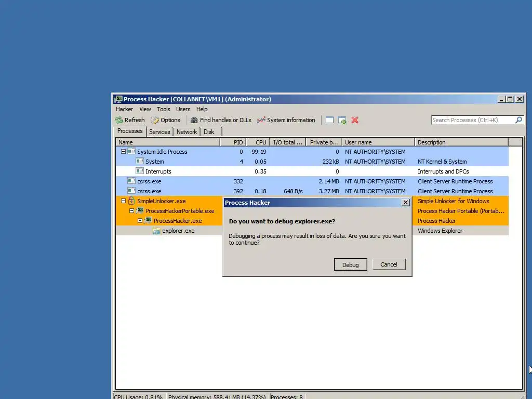The image size is (532, 399).
Task: Click the Processes count status entry
Action: pyautogui.click(x=287, y=396)
